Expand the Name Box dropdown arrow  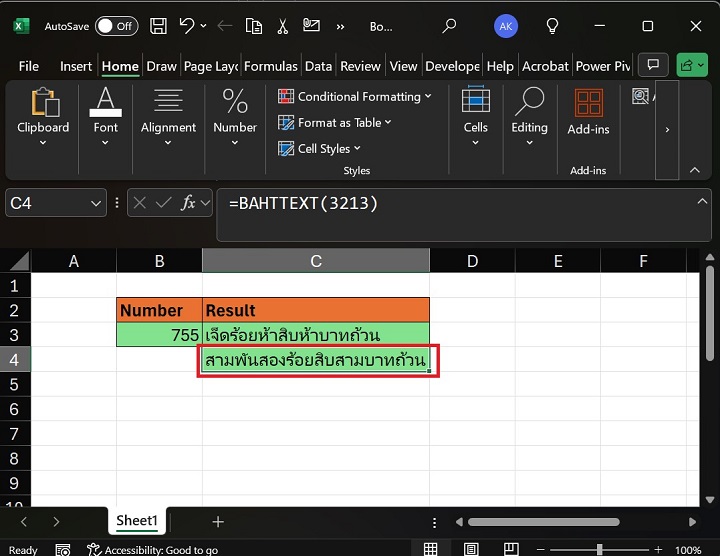[96, 203]
